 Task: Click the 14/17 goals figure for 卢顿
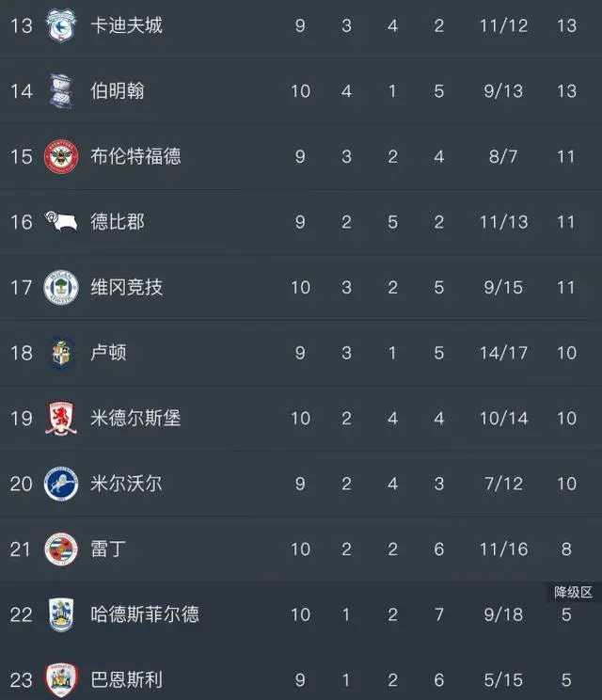click(x=503, y=353)
